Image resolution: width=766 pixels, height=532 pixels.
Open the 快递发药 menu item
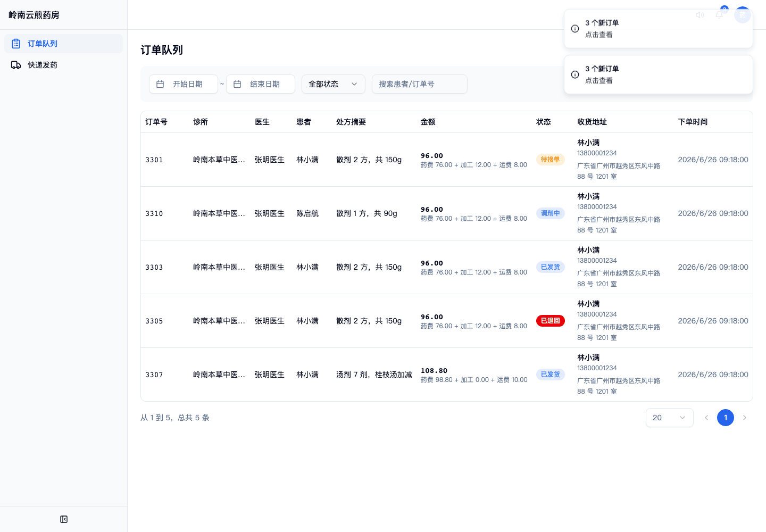click(x=63, y=65)
